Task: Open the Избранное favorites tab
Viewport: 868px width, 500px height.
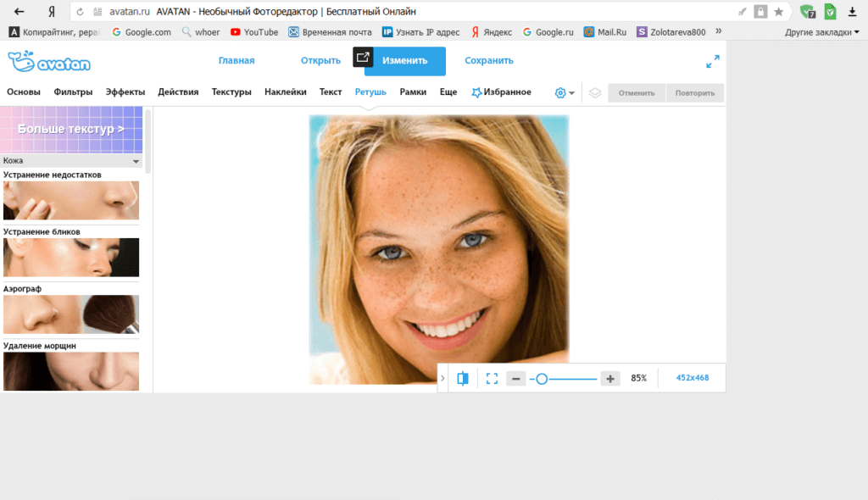Action: [x=501, y=92]
